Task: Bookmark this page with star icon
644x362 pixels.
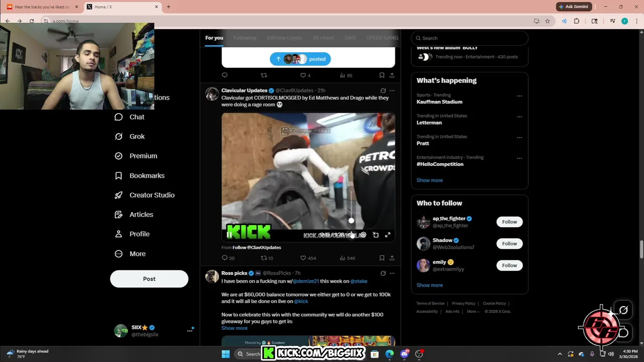Action: click(x=547, y=21)
